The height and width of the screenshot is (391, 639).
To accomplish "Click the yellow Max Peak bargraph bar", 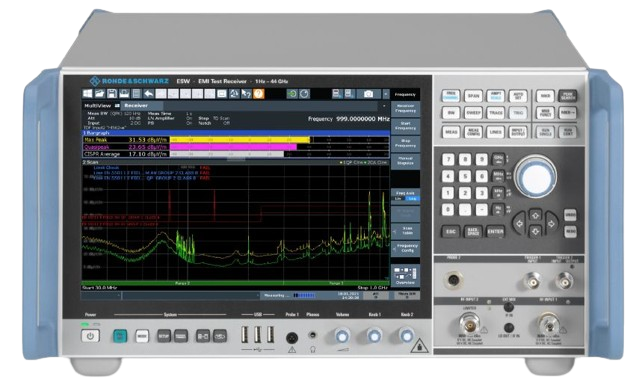I will click(x=240, y=140).
